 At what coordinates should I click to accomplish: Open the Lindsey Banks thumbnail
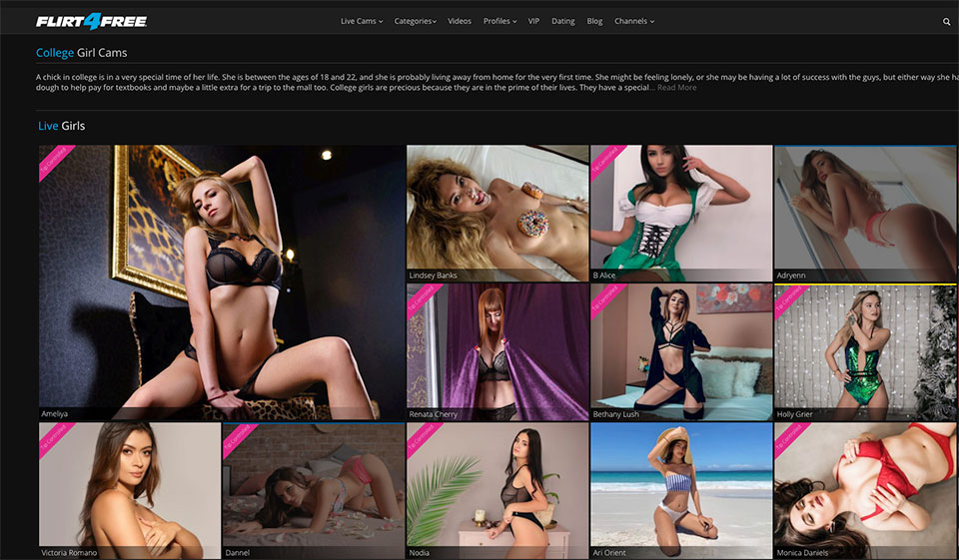point(496,212)
